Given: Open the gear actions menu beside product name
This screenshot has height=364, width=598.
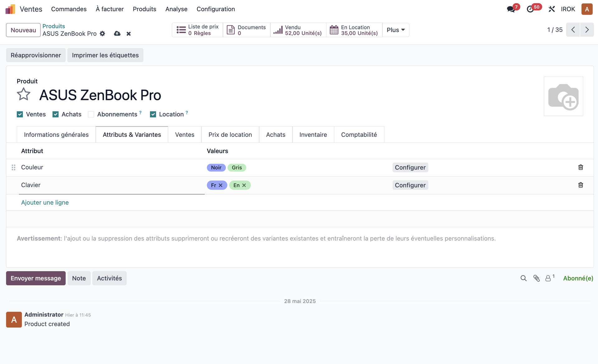Looking at the screenshot, I should click(102, 34).
